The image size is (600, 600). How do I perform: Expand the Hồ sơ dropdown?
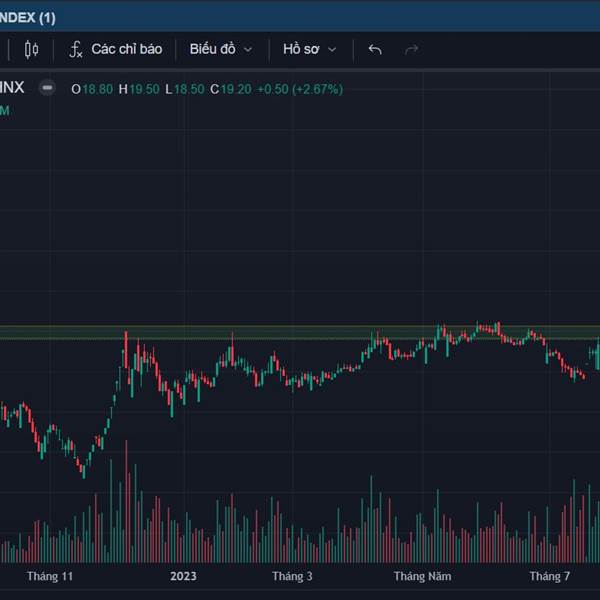pos(310,49)
